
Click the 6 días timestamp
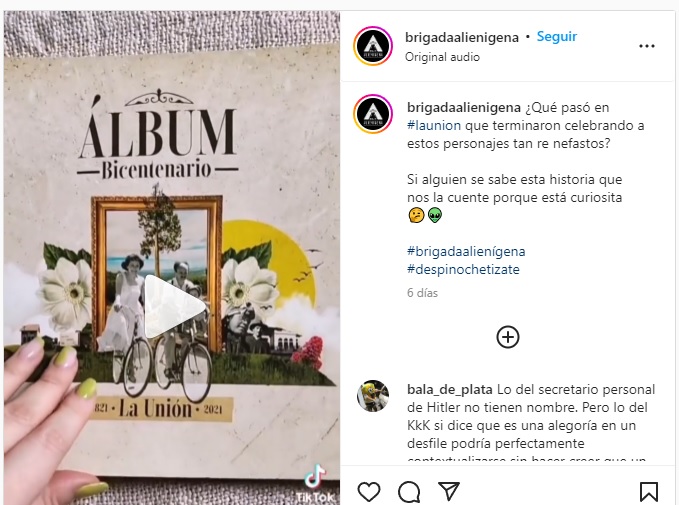[x=422, y=293]
